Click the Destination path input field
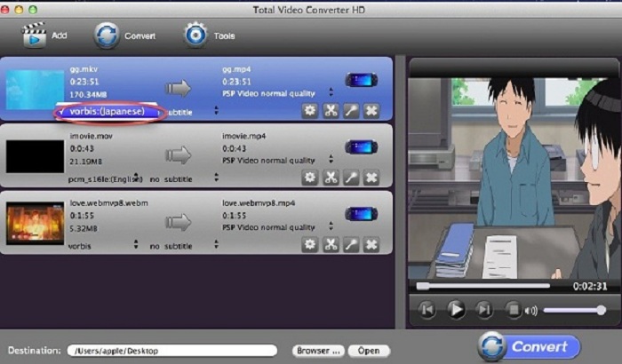 click(x=172, y=351)
